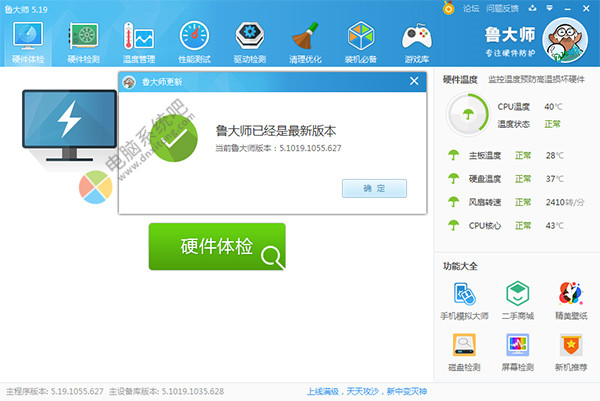Launch the 屏幕检测 screen test tool
The height and width of the screenshot is (401, 600).
(517, 352)
